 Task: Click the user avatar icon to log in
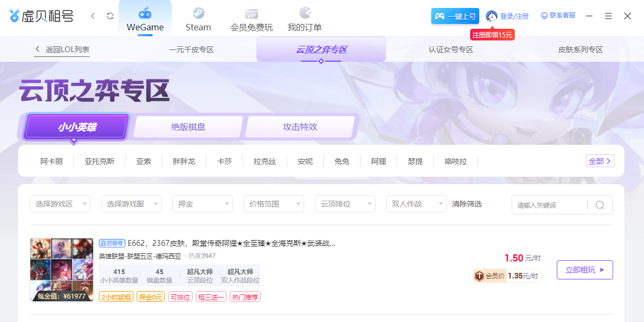click(492, 16)
